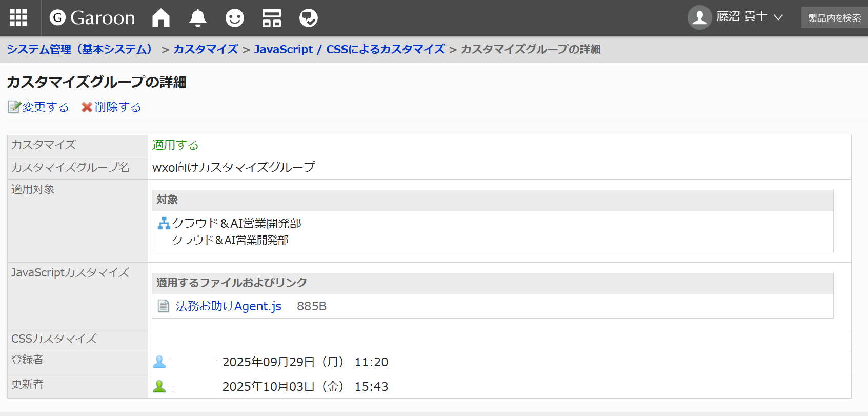Go to the home portal icon
This screenshot has width=868, height=416.
161,18
